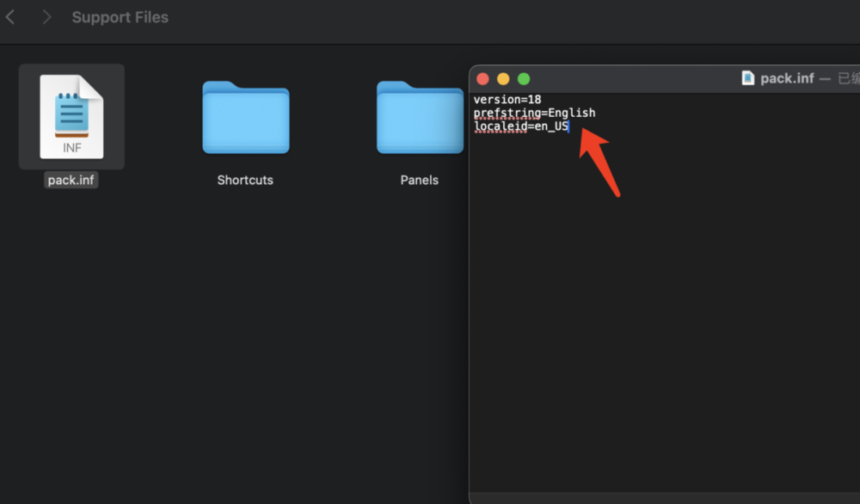The image size is (860, 504).
Task: Click the pack.inf title in the editor
Action: (786, 78)
